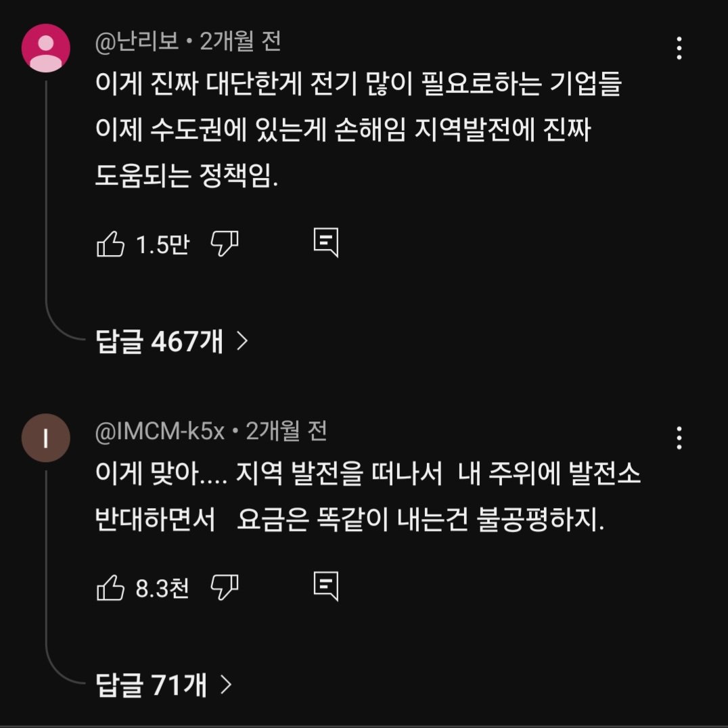Select the comment text starting with 이게 맞아
728x728 pixels.
pos(367,498)
